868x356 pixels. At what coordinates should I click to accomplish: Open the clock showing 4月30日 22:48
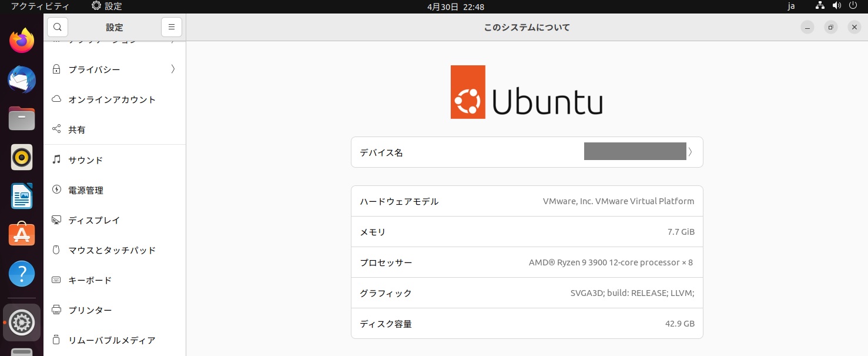pos(455,6)
